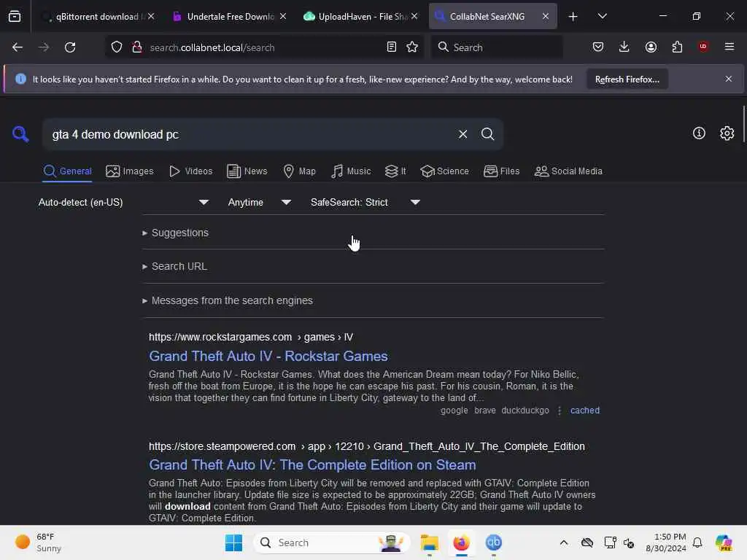The image size is (747, 560).
Task: Open the cached version of Rockstar result
Action: coord(585,411)
